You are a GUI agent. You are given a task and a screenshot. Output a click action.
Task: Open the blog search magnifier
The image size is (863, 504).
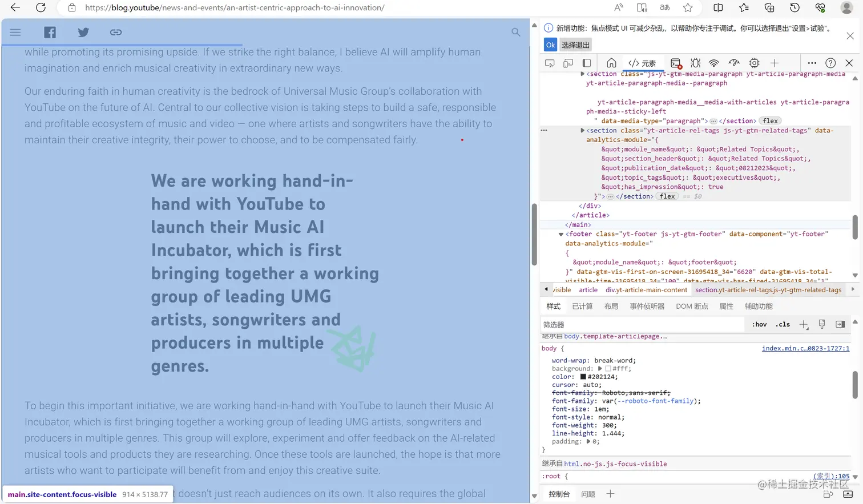[516, 32]
